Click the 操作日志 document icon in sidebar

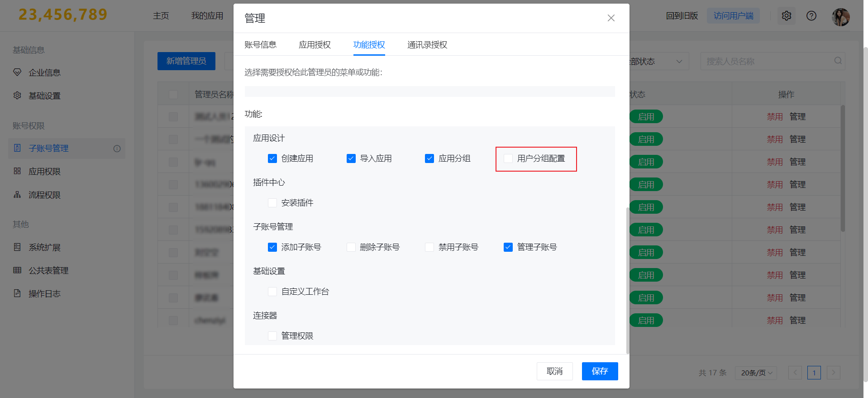coord(17,293)
